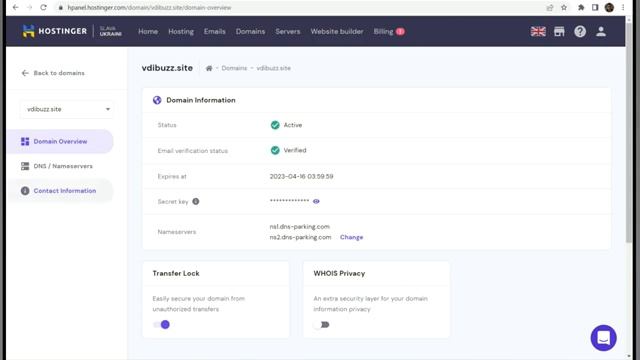Go back to domains link
Viewport: 640px width, 360px height.
[x=53, y=73]
